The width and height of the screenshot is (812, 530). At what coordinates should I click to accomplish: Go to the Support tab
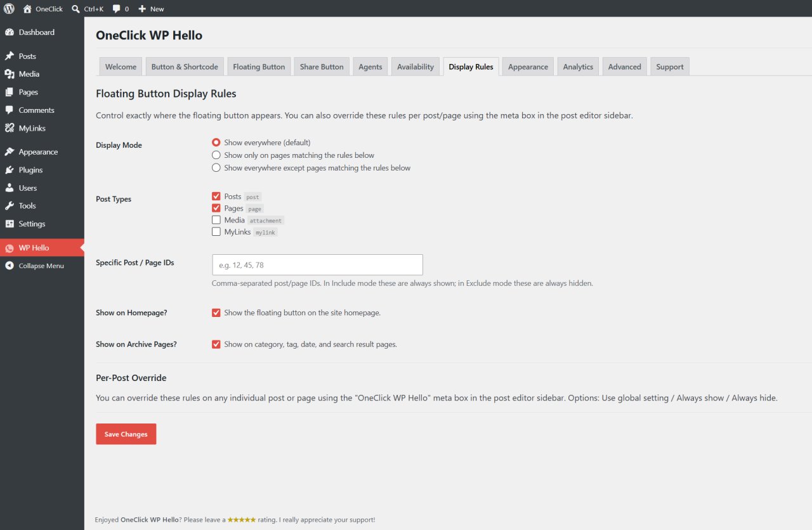click(x=670, y=67)
